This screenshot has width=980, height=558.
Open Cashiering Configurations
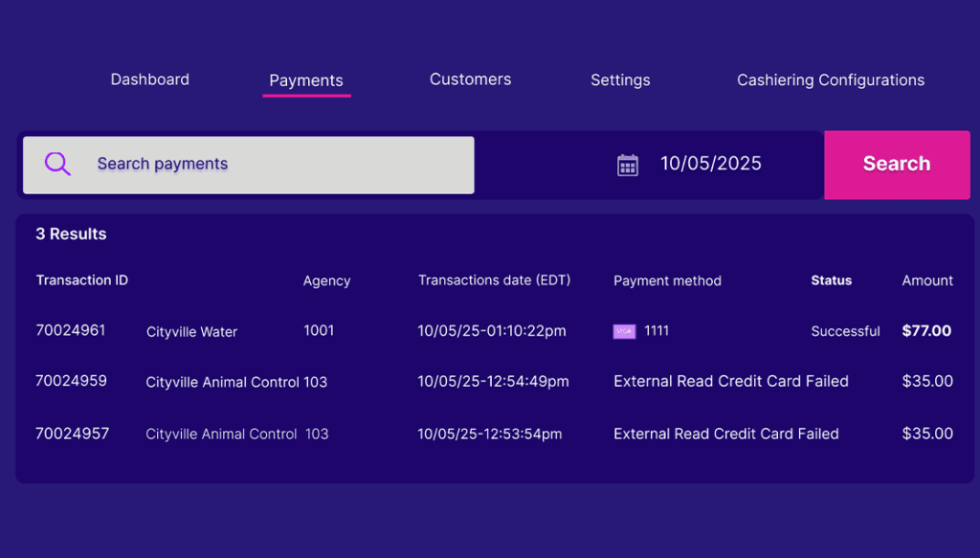click(x=830, y=80)
